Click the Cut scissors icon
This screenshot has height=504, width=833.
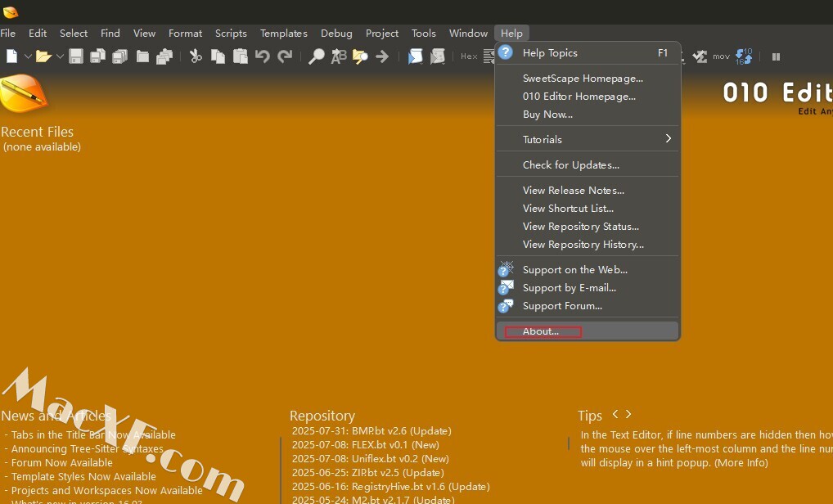pos(196,56)
